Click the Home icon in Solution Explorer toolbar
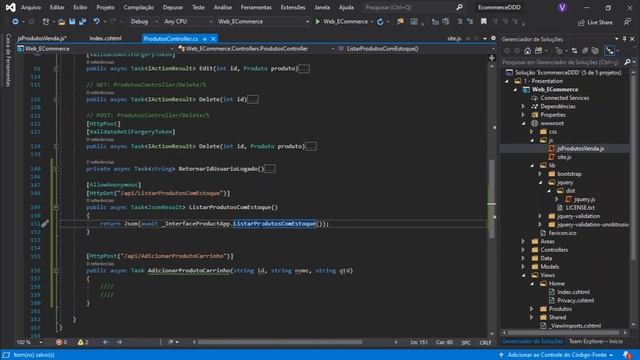The image size is (640, 360). click(528, 51)
